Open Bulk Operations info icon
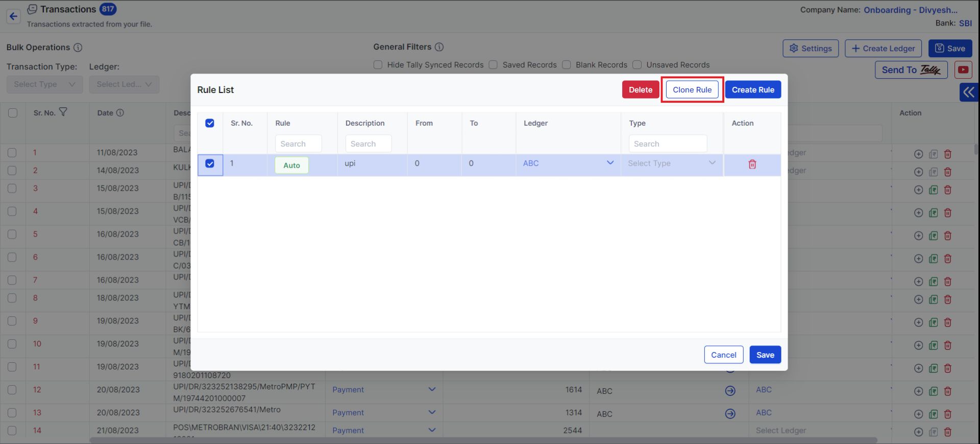Image resolution: width=980 pixels, height=444 pixels. click(x=78, y=48)
